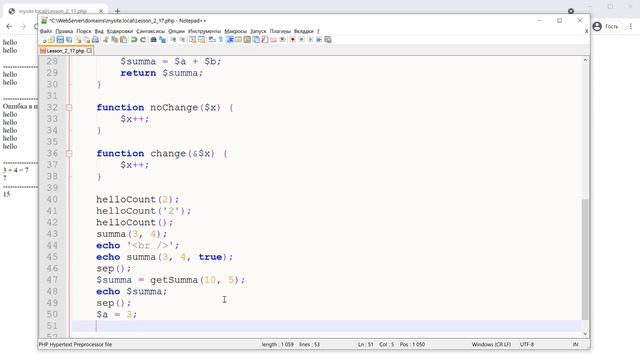Click Run macro multiple times icon
The height and width of the screenshot is (360, 640).
pyautogui.click(x=319, y=40)
